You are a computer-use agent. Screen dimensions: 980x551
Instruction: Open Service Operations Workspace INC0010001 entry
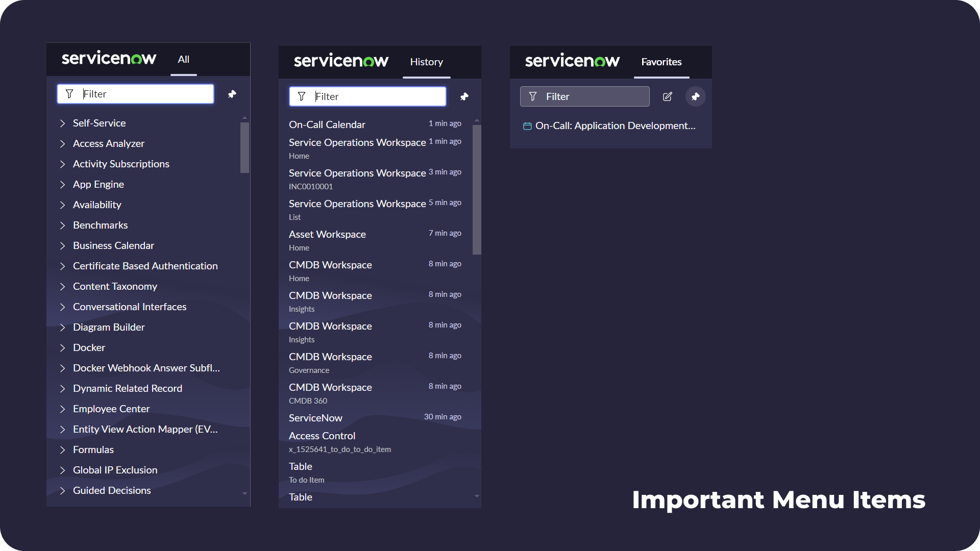pyautogui.click(x=375, y=179)
